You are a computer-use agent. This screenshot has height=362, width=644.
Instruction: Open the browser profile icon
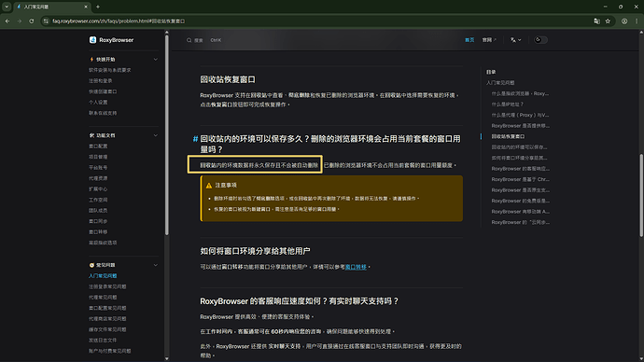click(624, 21)
